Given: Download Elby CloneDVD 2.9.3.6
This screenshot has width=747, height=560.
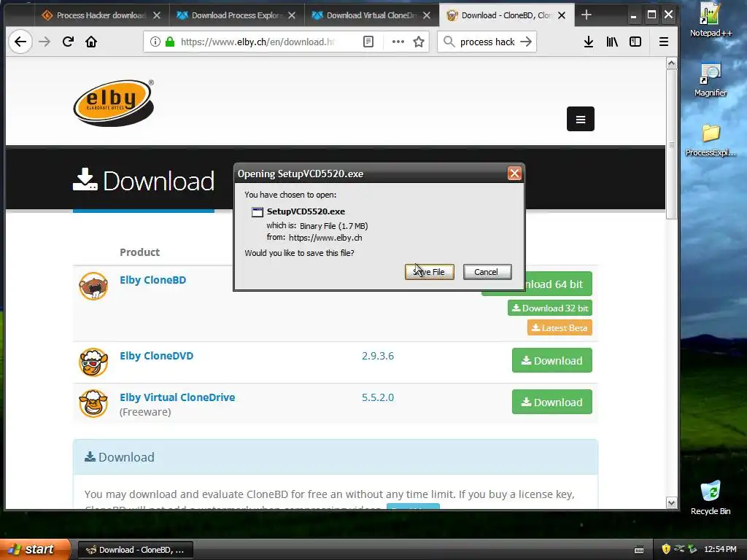Looking at the screenshot, I should 552,360.
